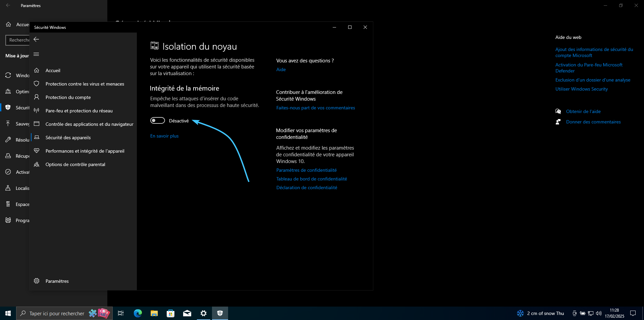Launch Microsoft Edge from taskbar
The image size is (644, 320).
(x=138, y=313)
